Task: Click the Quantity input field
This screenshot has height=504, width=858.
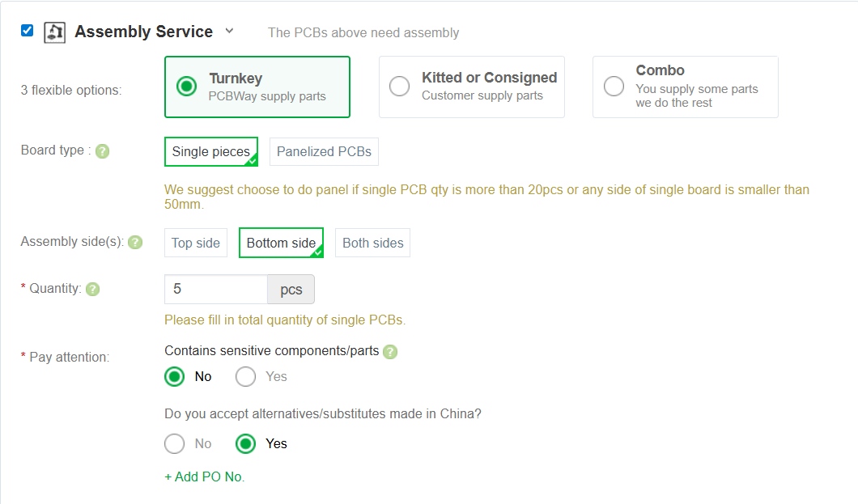Action: click(216, 290)
